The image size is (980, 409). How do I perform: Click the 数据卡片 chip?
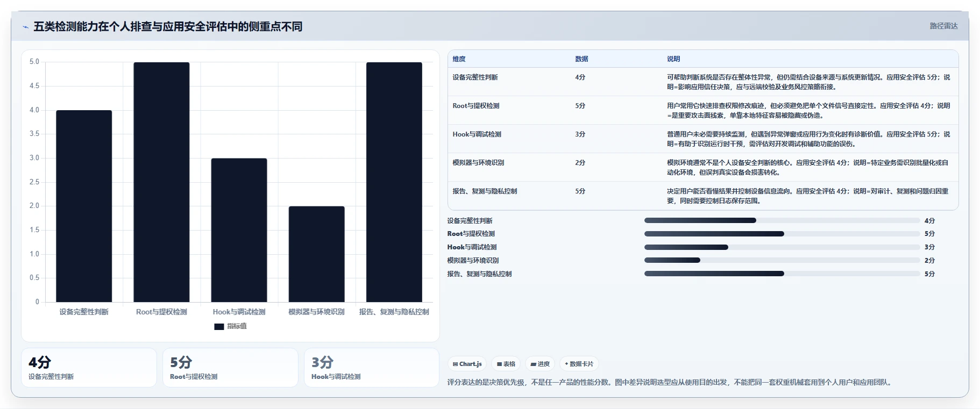579,364
